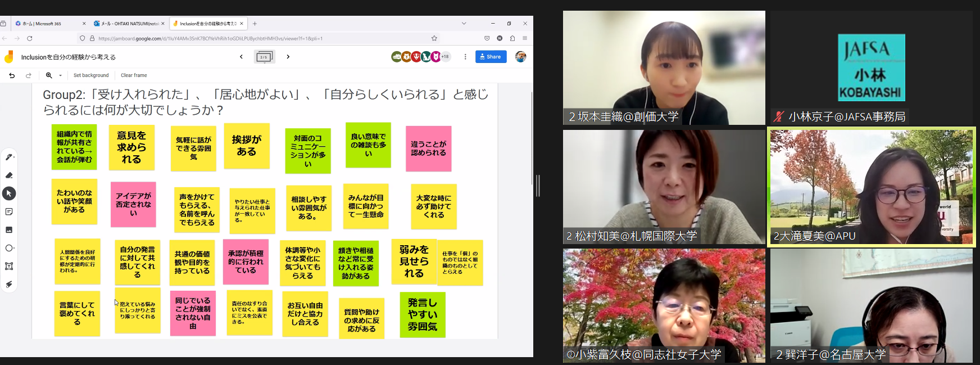This screenshot has width=980, height=365.
Task: Select 巽洋子@名古屋大学 video tile
Action: pos(872,306)
